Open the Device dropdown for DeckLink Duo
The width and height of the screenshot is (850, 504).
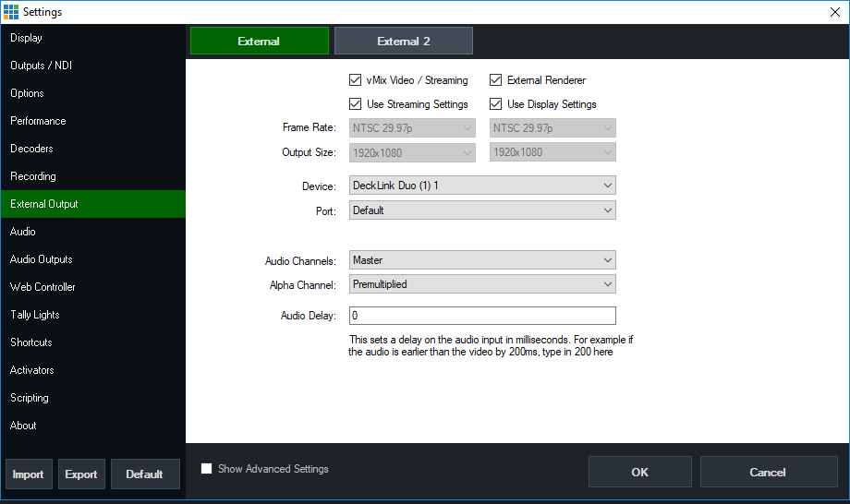pos(481,186)
